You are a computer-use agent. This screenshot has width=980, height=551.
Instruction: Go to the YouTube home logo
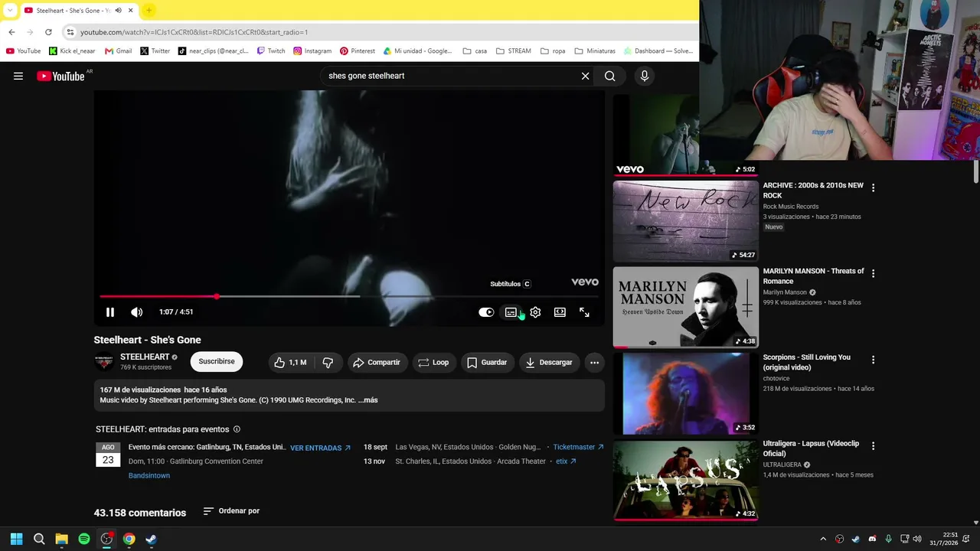tap(60, 76)
